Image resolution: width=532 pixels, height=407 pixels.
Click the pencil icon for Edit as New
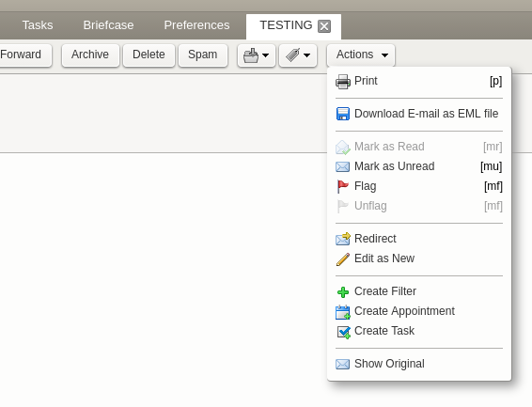pos(343,259)
